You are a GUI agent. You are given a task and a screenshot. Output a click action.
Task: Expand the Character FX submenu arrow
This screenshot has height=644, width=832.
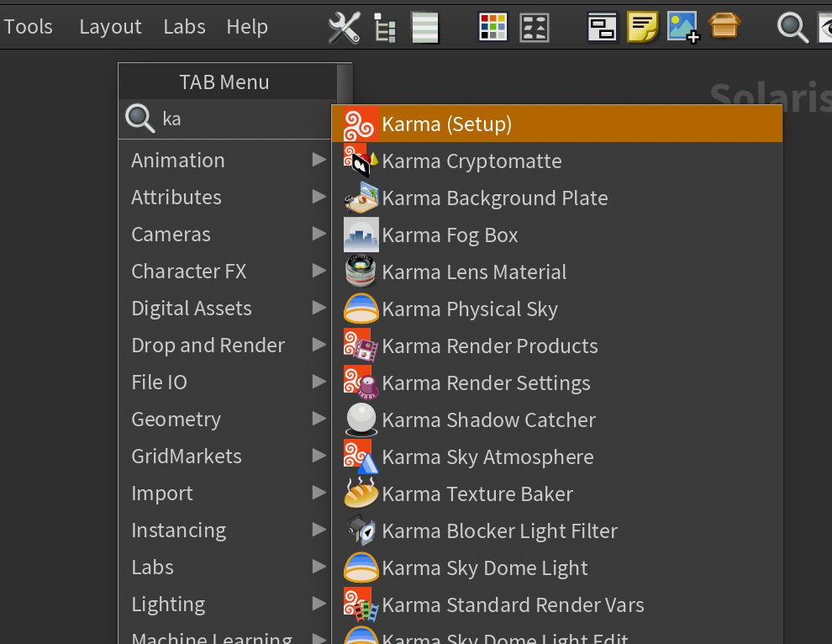click(319, 271)
